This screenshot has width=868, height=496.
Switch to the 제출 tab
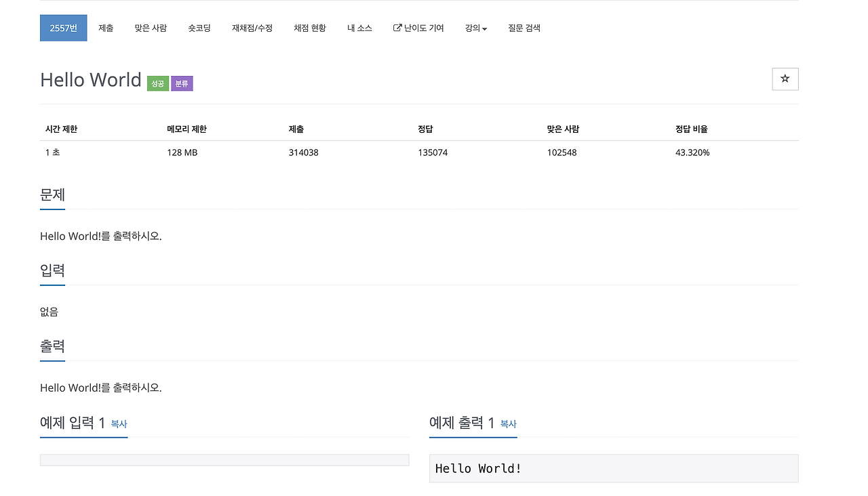(106, 28)
